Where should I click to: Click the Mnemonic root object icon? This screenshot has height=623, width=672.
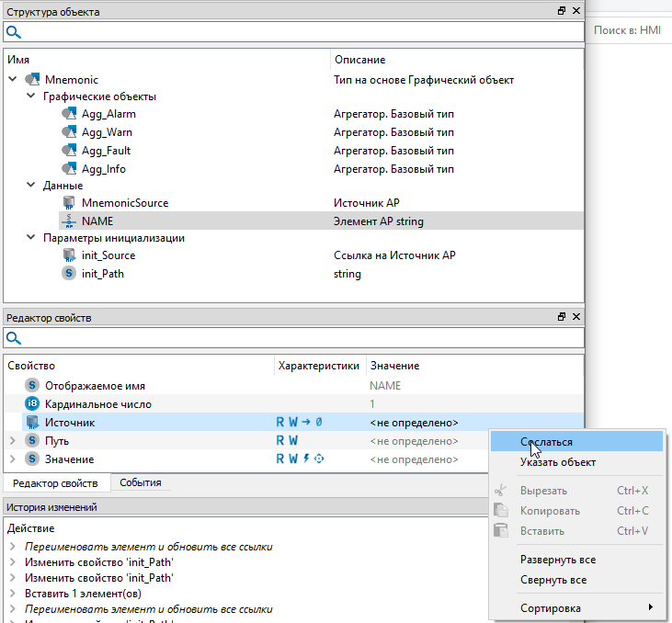32,80
